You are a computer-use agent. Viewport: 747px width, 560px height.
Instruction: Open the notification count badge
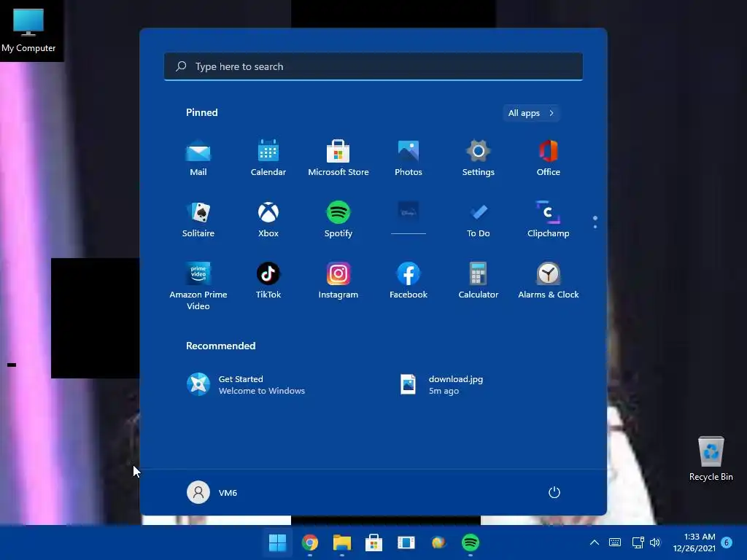pyautogui.click(x=727, y=542)
